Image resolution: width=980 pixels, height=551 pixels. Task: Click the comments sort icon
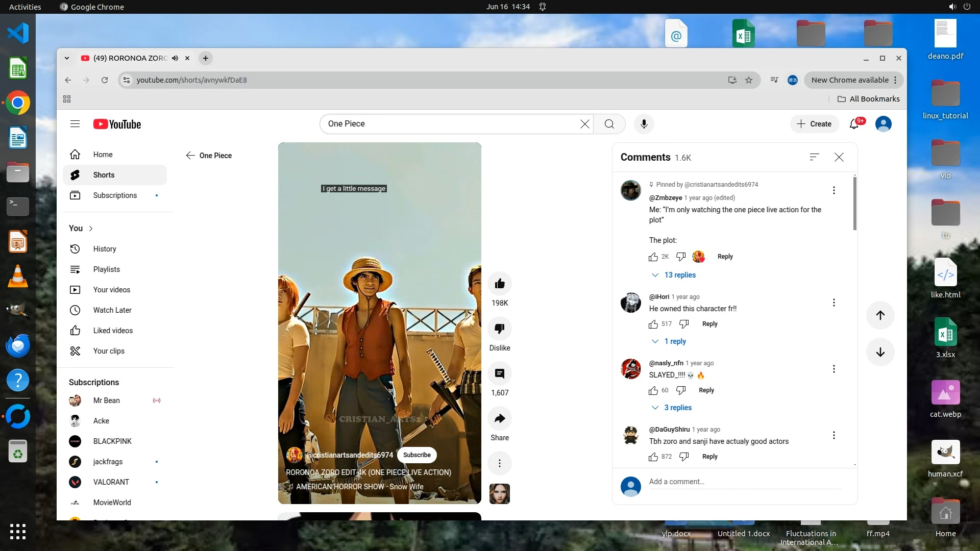pyautogui.click(x=814, y=157)
